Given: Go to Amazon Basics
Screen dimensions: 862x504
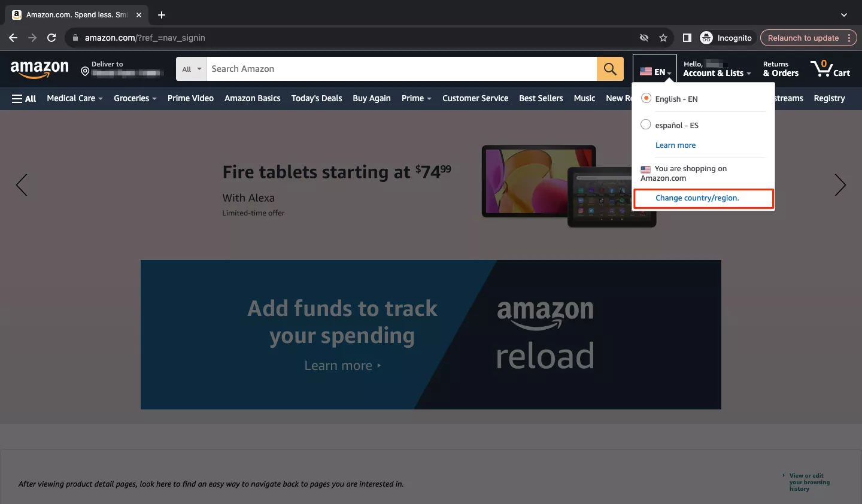Looking at the screenshot, I should point(253,98).
